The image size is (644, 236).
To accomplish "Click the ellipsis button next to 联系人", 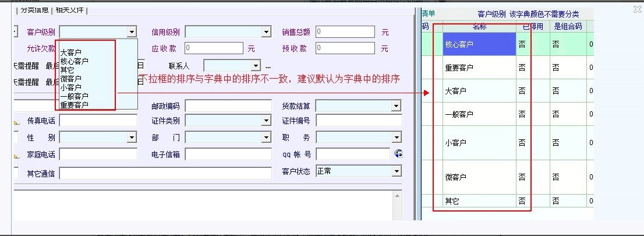I will pyautogui.click(x=268, y=66).
